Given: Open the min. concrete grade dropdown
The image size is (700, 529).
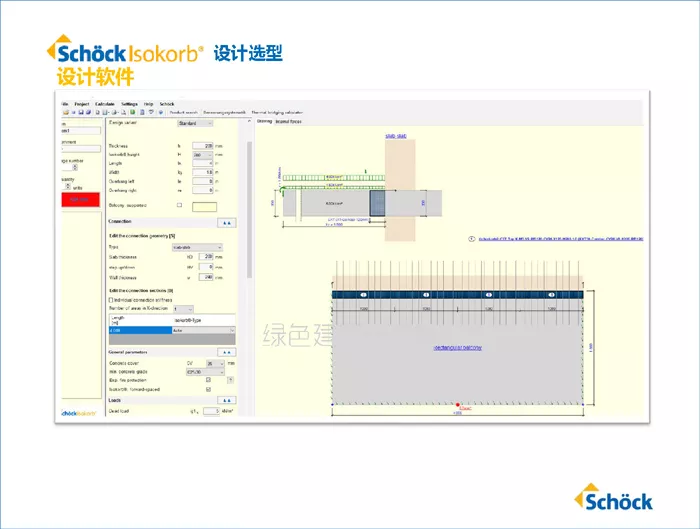Looking at the screenshot, I should point(205,372).
